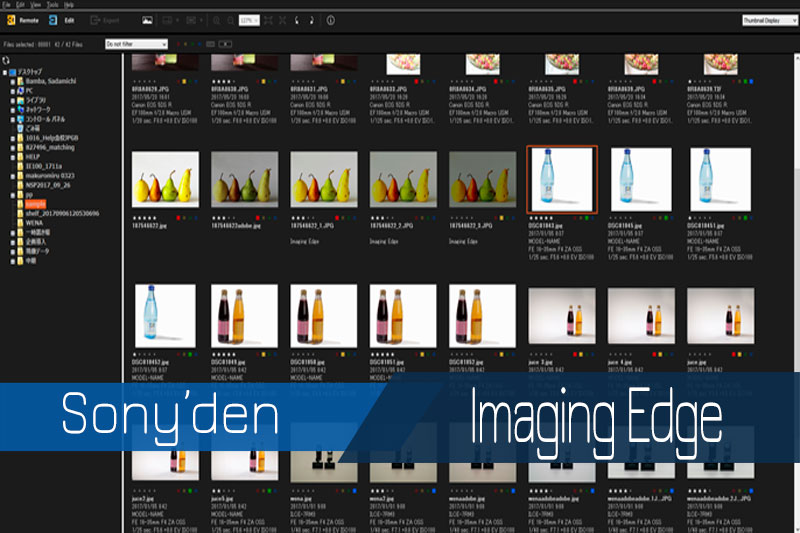Viewport: 800px width, 533px height.
Task: Click the Export icon in toolbar
Action: [x=95, y=20]
